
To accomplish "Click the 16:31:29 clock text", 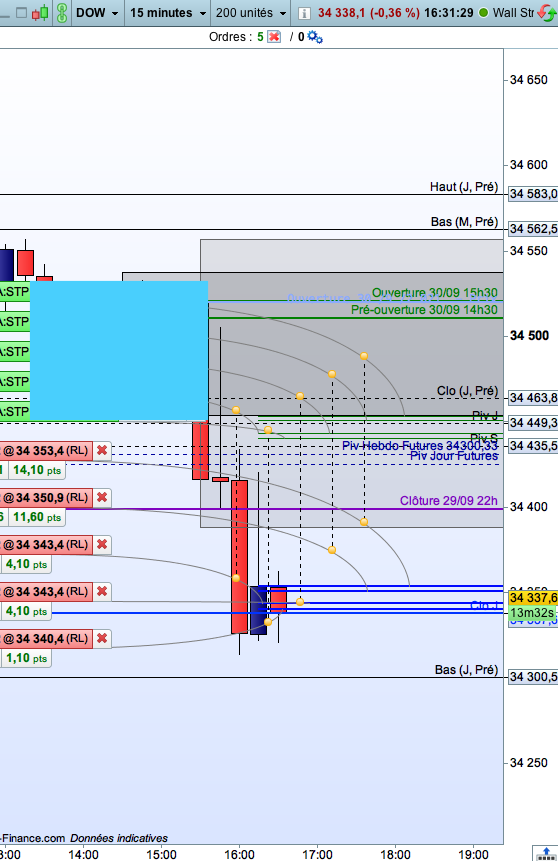I will pos(448,13).
